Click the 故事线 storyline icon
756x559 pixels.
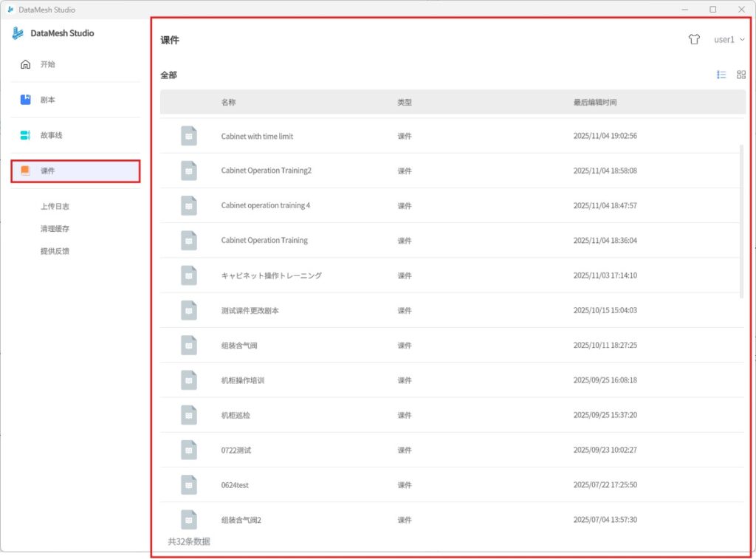[x=25, y=135]
